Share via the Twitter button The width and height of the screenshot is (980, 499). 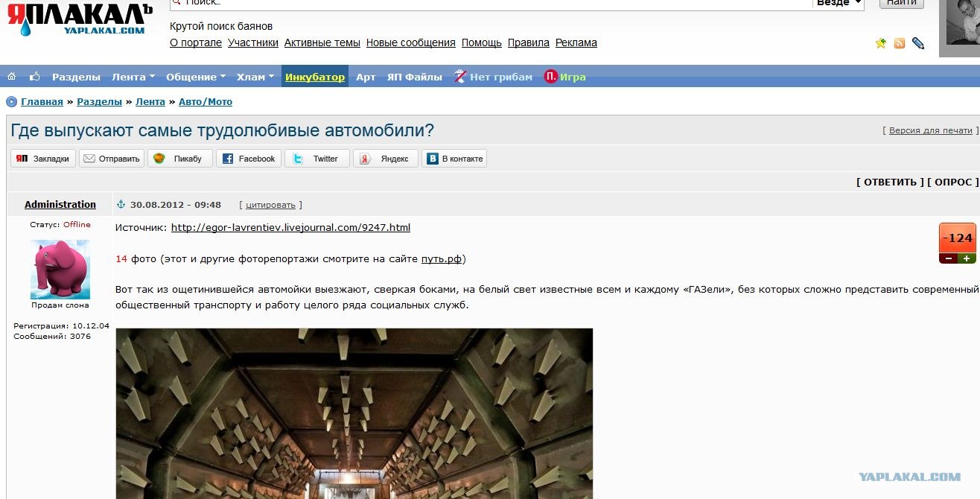(x=317, y=159)
